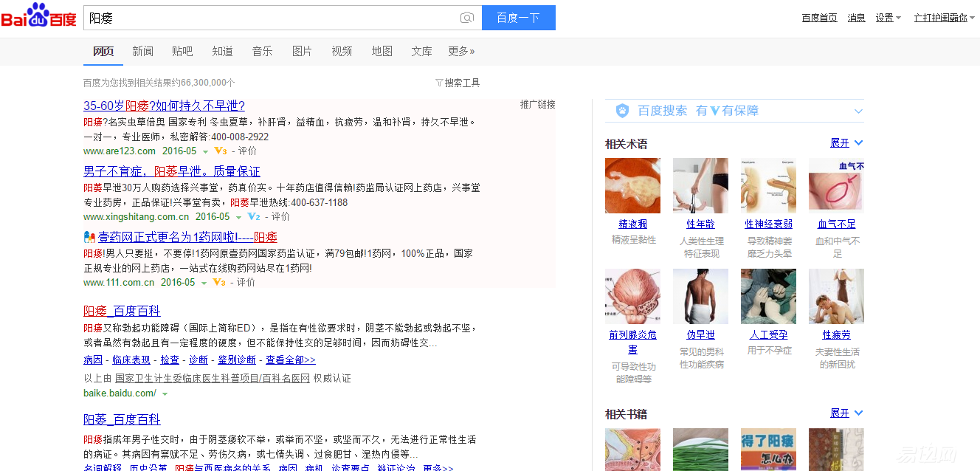Click V3 badge next to www.111.com.cn
Screen dimensions: 980x471
[x=219, y=282]
